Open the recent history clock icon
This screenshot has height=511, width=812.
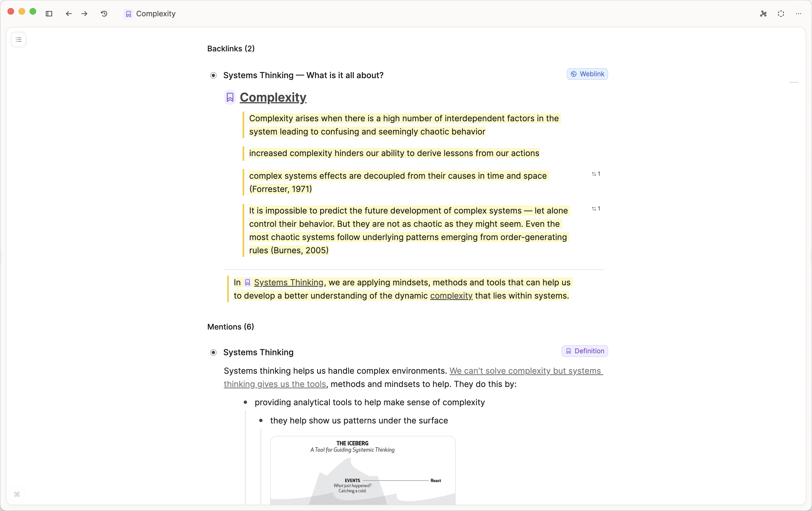click(104, 14)
